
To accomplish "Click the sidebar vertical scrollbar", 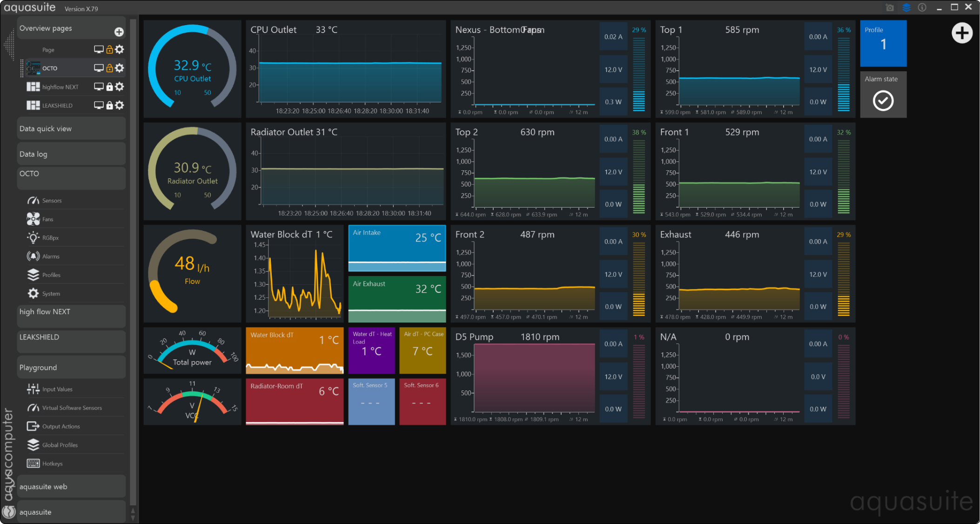I will click(x=133, y=261).
